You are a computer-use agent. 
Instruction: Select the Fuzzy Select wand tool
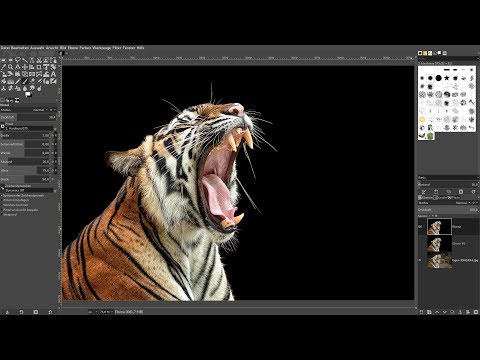click(25, 60)
